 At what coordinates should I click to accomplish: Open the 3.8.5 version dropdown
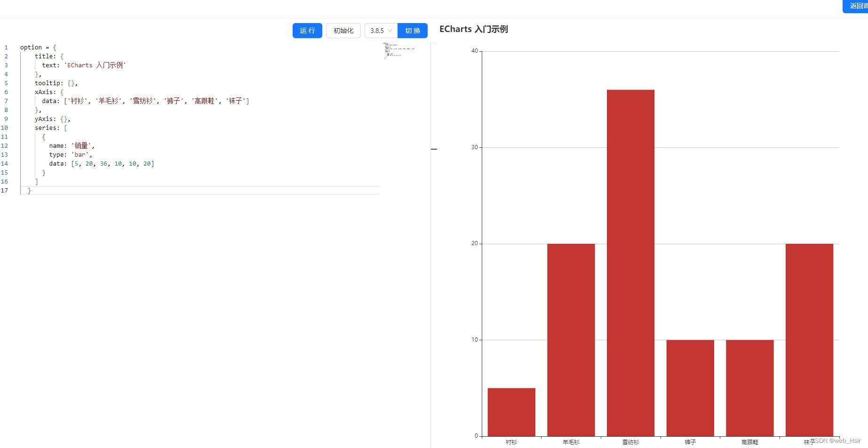pos(381,31)
